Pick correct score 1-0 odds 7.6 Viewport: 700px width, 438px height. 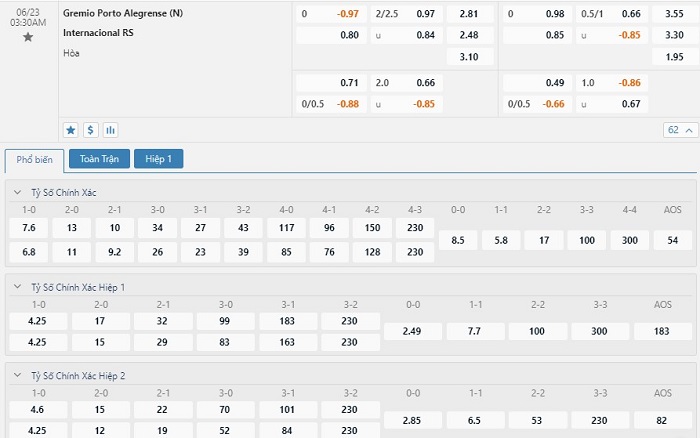(29, 228)
